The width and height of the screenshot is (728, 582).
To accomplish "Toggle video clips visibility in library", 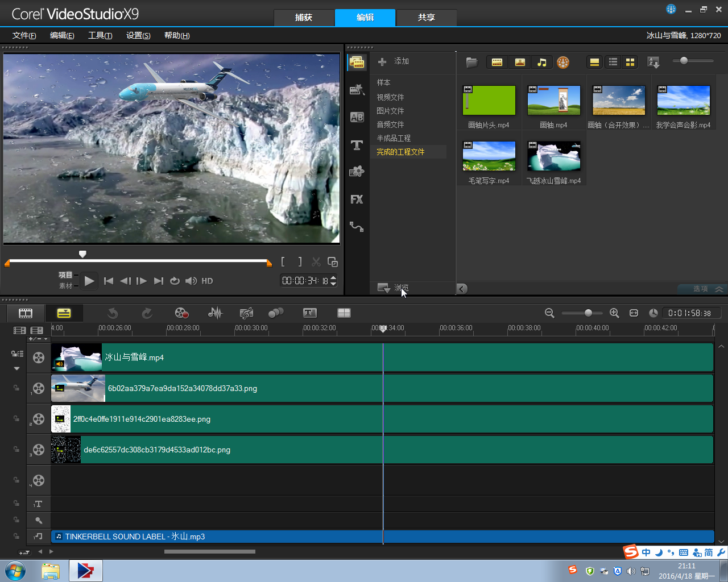I will (x=497, y=63).
